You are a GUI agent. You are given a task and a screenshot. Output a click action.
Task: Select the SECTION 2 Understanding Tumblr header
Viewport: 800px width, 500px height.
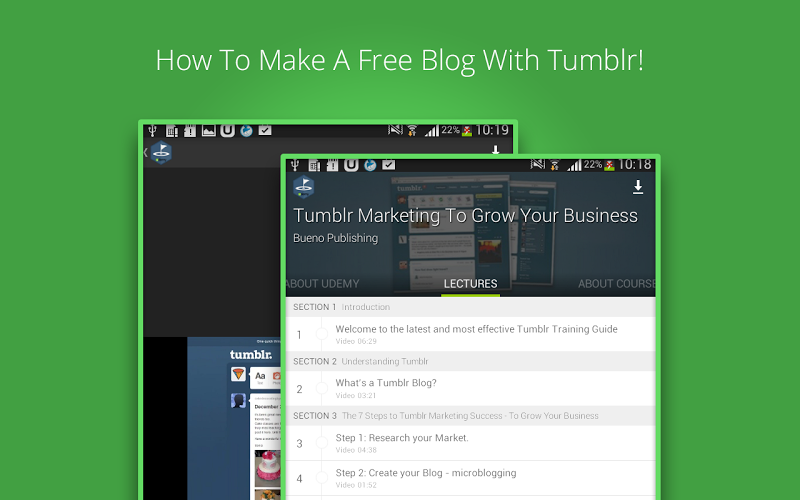click(470, 361)
